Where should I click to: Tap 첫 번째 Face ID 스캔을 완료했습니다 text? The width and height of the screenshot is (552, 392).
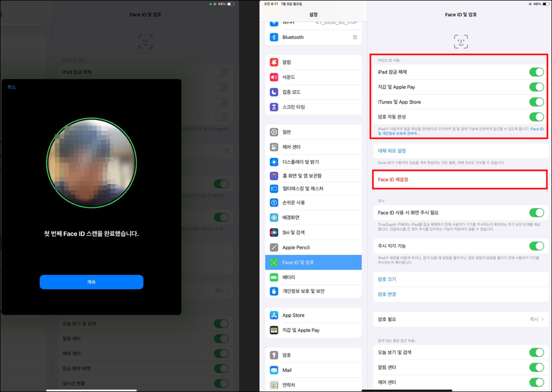(92, 234)
